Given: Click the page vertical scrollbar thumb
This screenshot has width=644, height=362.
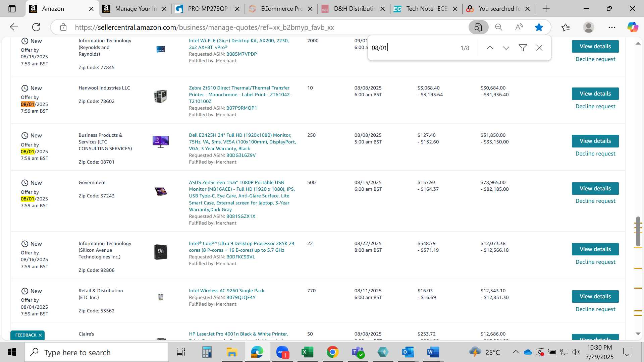Looking at the screenshot, I should click(638, 231).
